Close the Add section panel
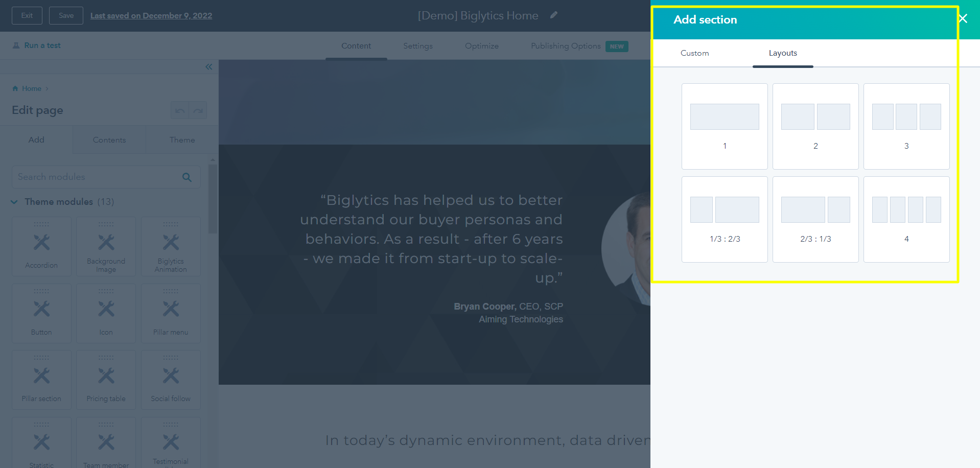The width and height of the screenshot is (980, 468). pos(963,19)
